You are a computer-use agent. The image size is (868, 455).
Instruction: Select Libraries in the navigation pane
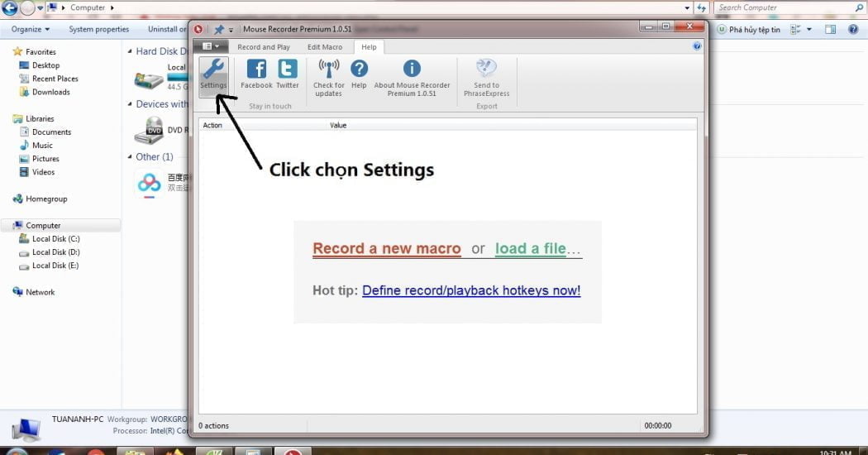click(40, 118)
